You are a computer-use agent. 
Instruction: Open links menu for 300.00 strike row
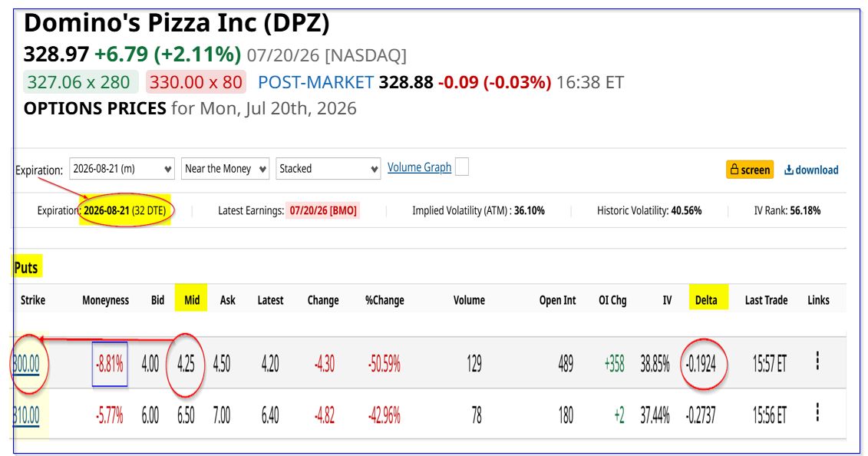click(x=817, y=362)
